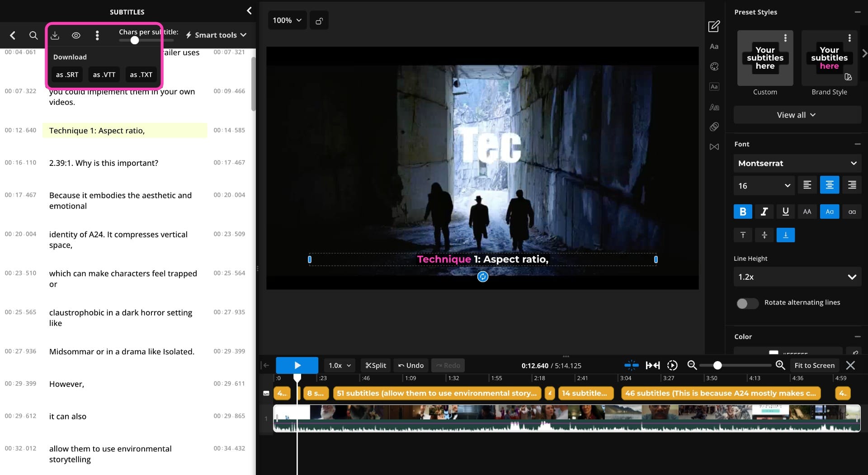Open the subtitles more options menu
This screenshot has width=868, height=475.
[x=97, y=35]
